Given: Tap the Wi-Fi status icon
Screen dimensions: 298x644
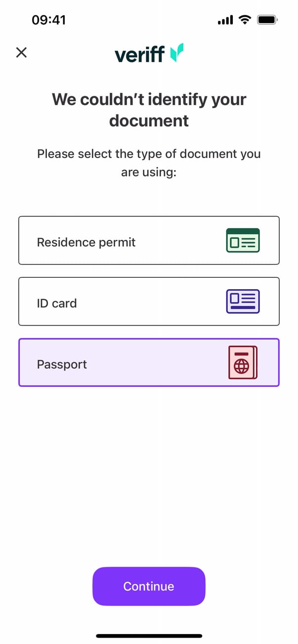Looking at the screenshot, I should [244, 20].
